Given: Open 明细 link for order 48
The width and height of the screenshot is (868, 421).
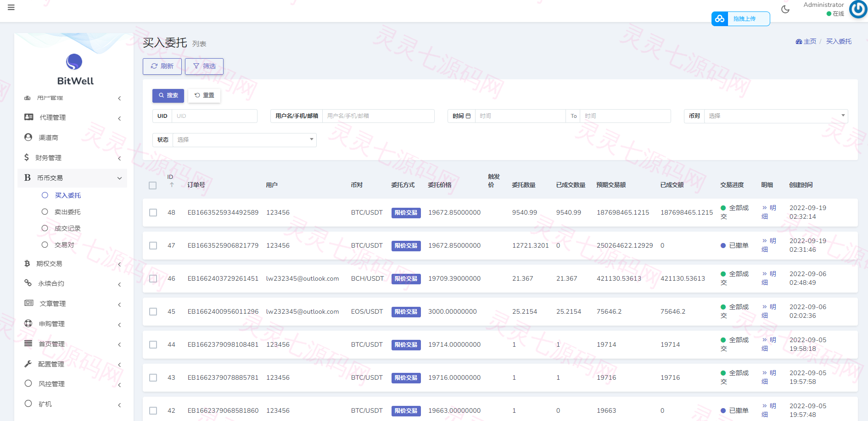Looking at the screenshot, I should (769, 212).
